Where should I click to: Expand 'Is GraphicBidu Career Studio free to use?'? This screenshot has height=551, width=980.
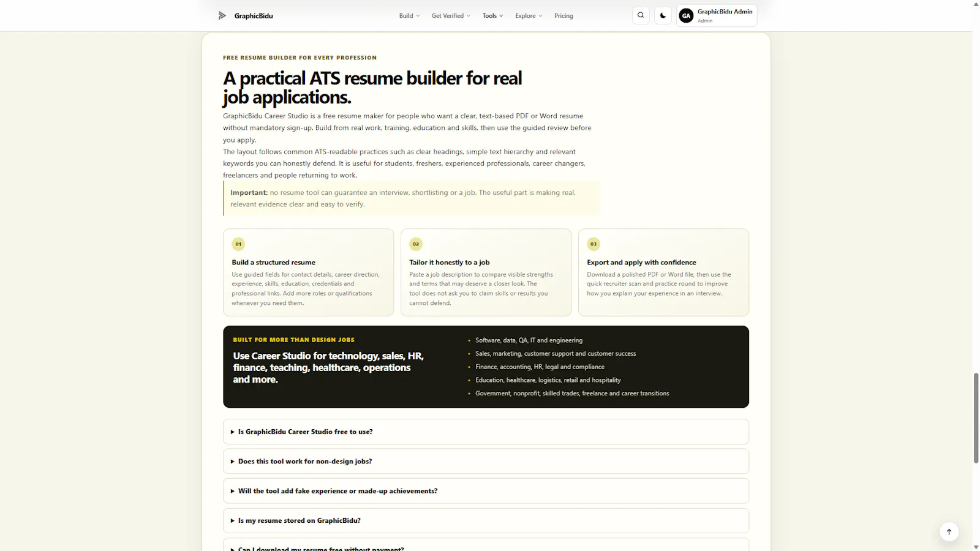pyautogui.click(x=486, y=432)
